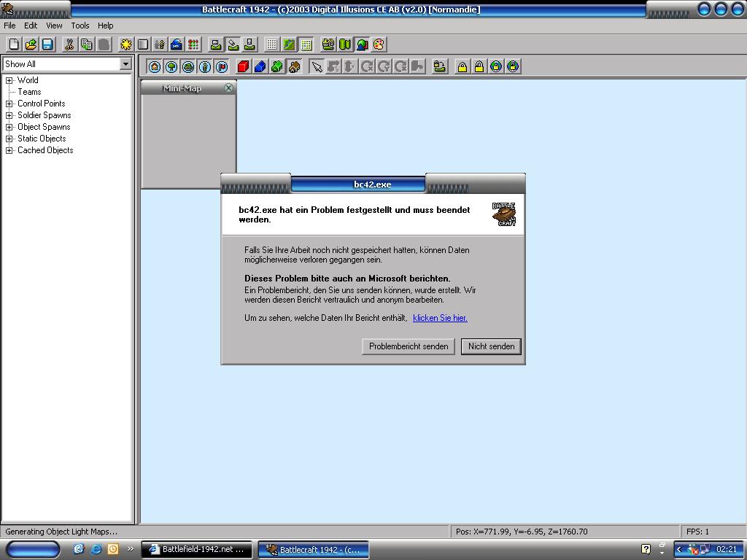Open the Edit menu

[x=31, y=26]
